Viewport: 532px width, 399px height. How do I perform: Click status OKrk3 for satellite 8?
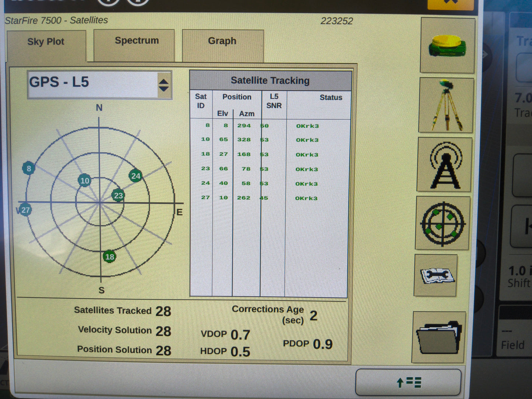point(307,126)
